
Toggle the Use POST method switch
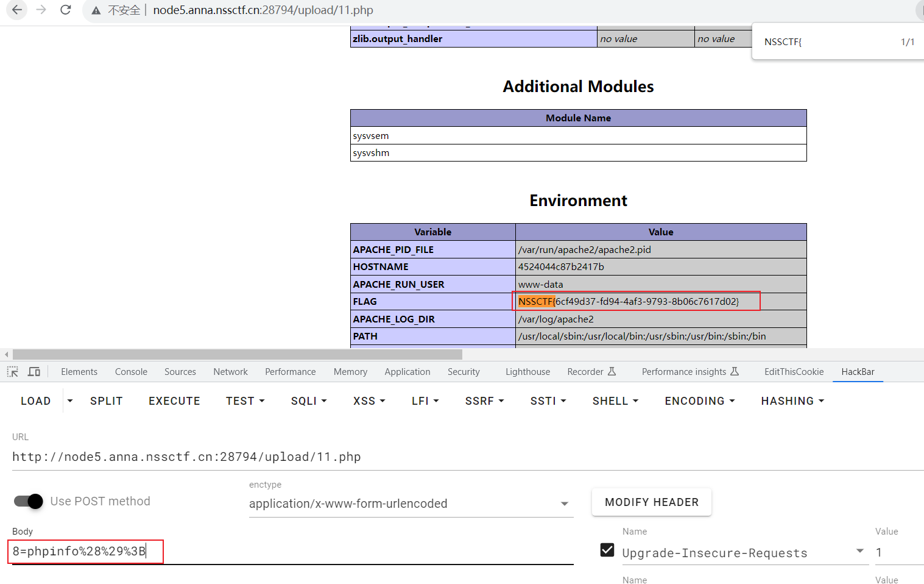(x=29, y=501)
